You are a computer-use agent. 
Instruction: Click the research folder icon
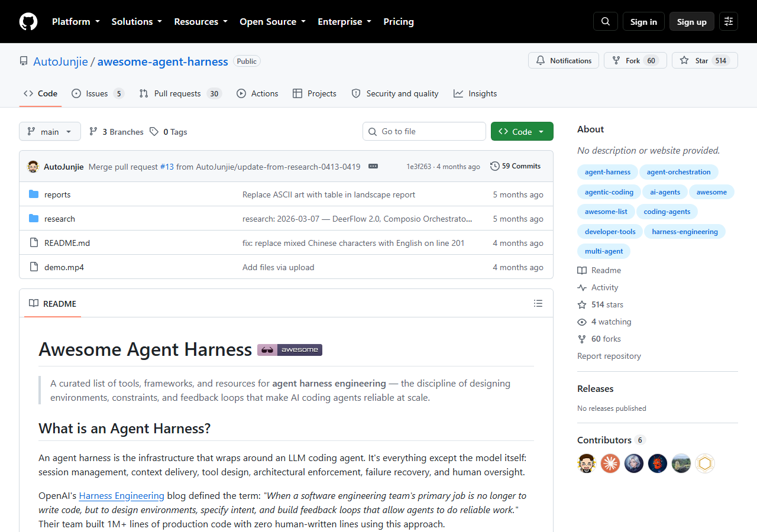[34, 219]
